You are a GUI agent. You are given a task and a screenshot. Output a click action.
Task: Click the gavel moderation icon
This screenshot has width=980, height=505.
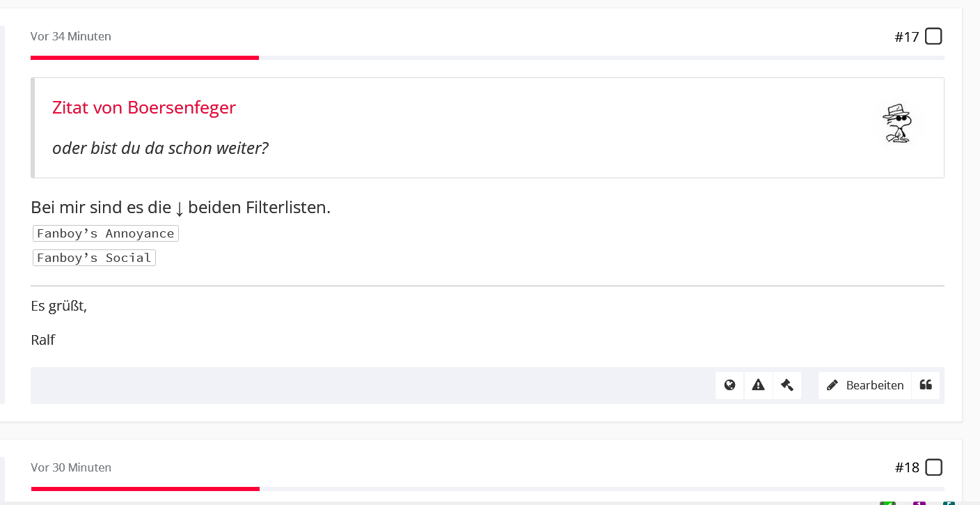[787, 385]
